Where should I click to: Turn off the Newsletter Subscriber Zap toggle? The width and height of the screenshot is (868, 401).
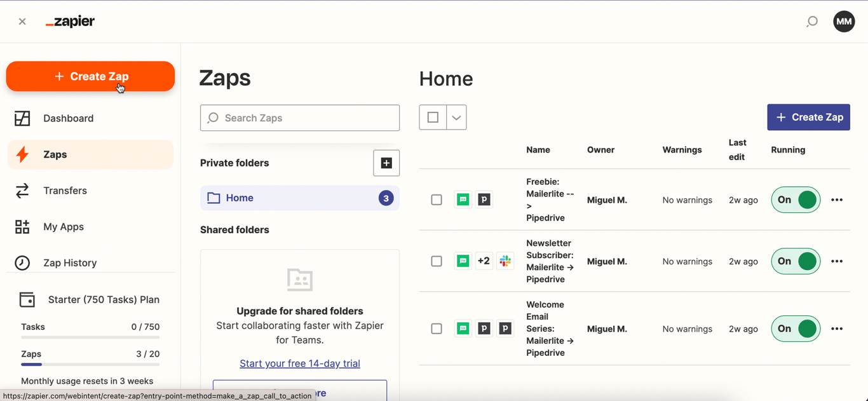pos(796,261)
